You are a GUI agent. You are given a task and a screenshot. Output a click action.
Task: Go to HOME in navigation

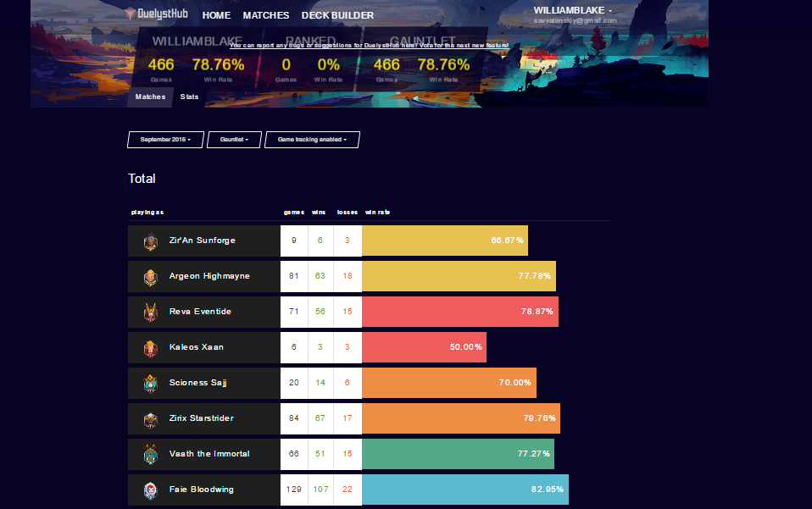pos(216,15)
